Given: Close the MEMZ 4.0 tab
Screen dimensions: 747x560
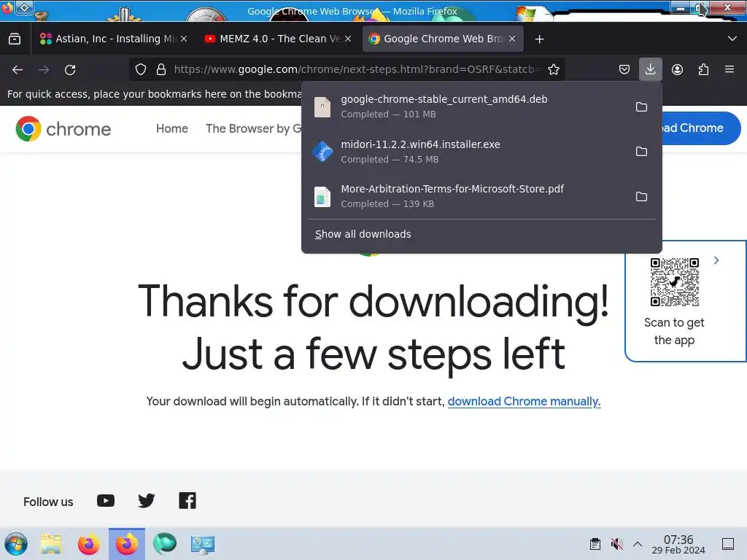Looking at the screenshot, I should (x=348, y=39).
